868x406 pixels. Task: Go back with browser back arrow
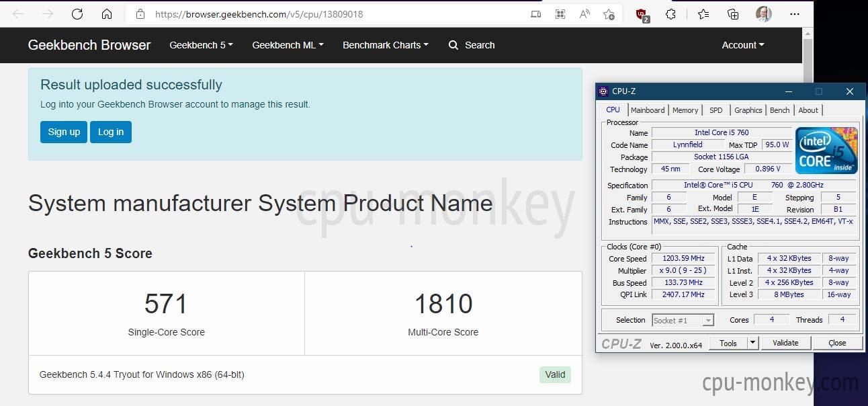18,14
